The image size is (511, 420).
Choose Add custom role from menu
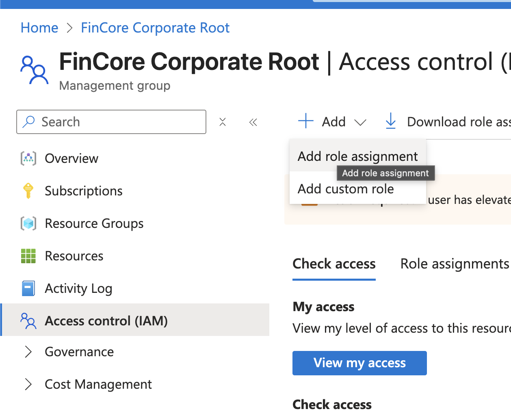pos(346,189)
